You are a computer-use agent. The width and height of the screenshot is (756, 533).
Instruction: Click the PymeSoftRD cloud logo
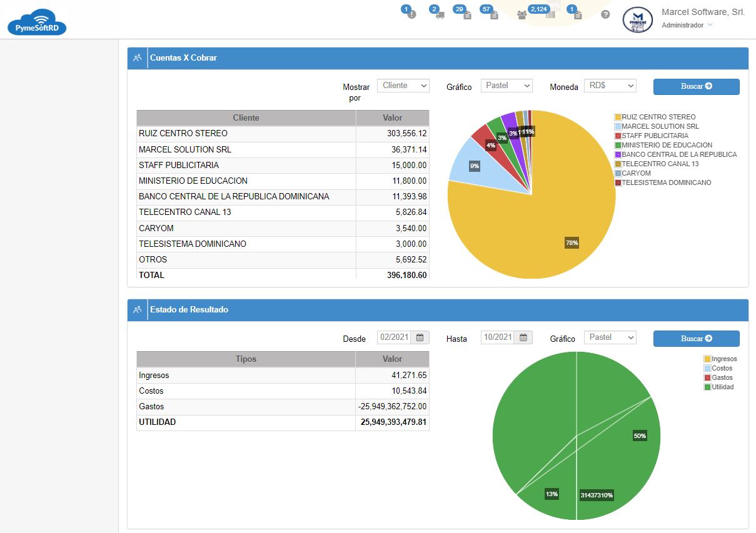click(x=37, y=22)
